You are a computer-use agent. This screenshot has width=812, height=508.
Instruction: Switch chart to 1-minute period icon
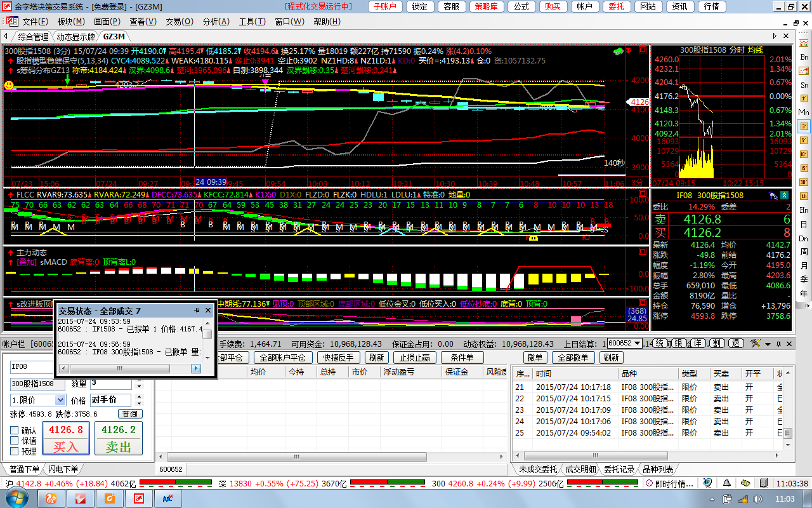[x=804, y=98]
